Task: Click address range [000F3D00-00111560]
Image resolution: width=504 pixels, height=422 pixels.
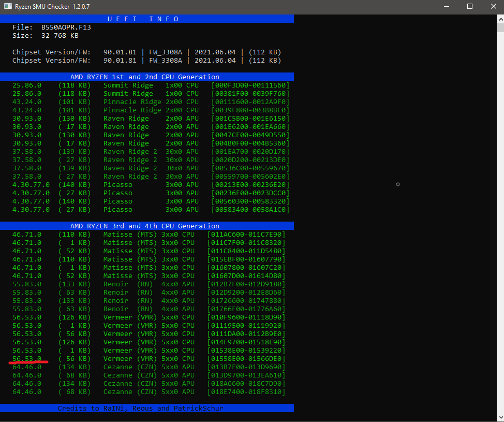Action: pos(250,85)
